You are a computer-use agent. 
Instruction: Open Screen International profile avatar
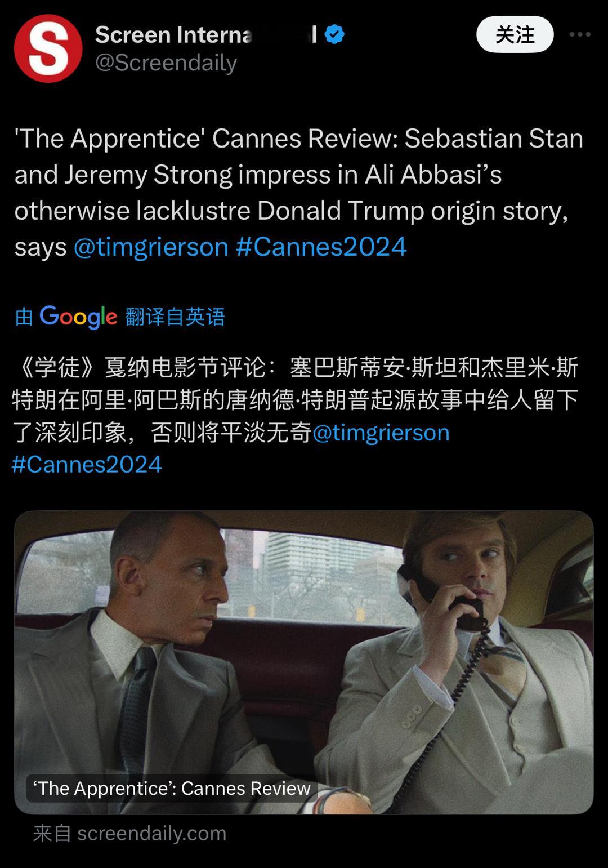tap(48, 48)
